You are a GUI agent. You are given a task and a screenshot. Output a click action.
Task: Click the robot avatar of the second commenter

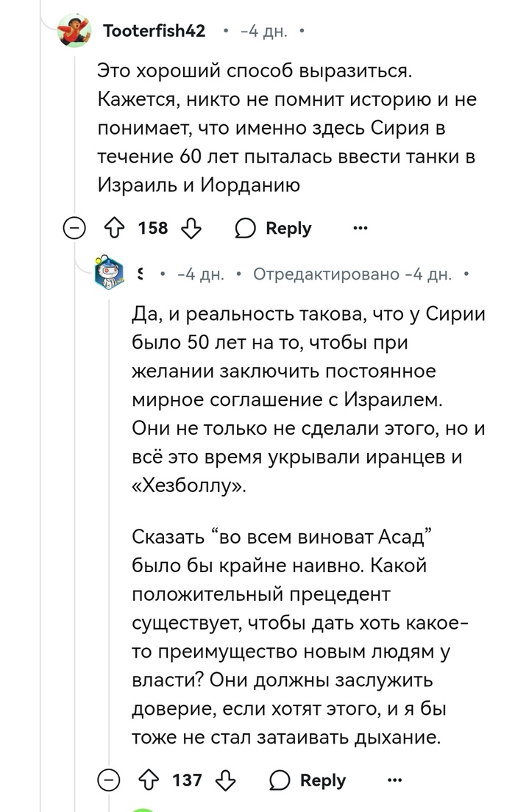tap(109, 274)
